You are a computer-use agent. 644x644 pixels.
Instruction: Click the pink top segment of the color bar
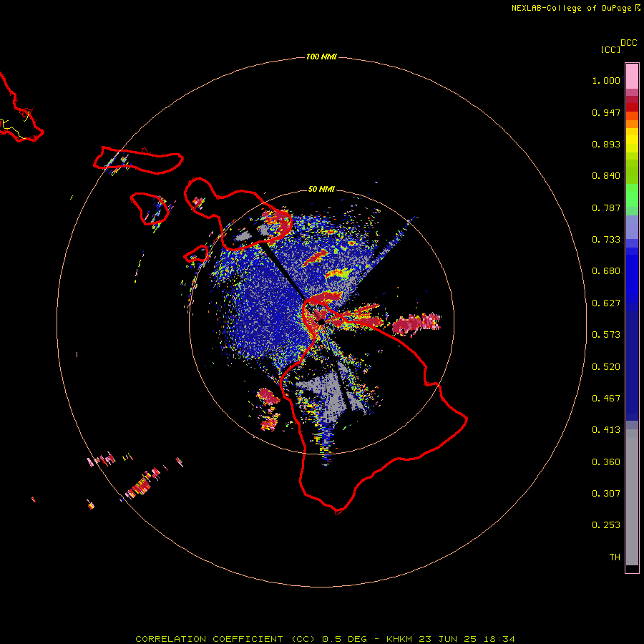[632, 77]
